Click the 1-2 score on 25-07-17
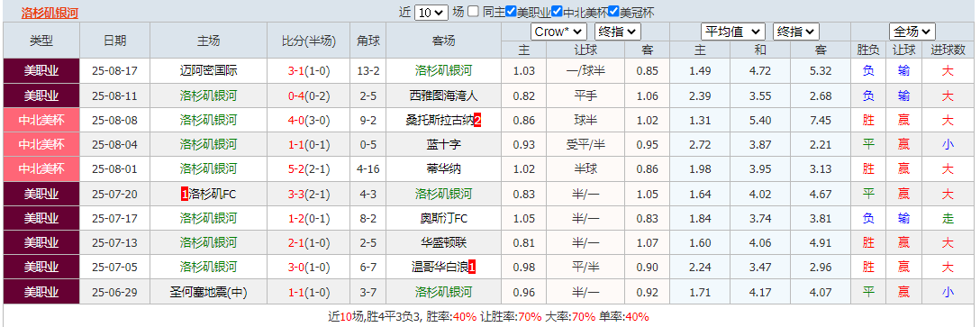This screenshot has width=980, height=327. click(x=295, y=218)
